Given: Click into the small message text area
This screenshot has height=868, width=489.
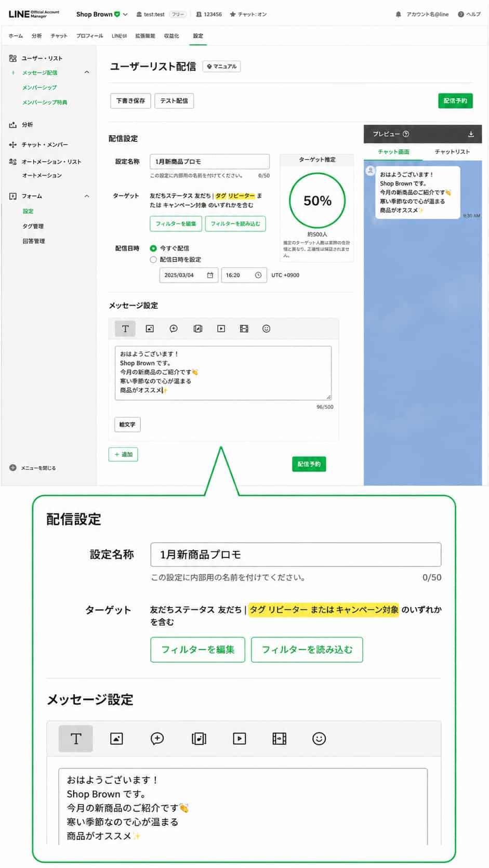Looking at the screenshot, I should (223, 373).
